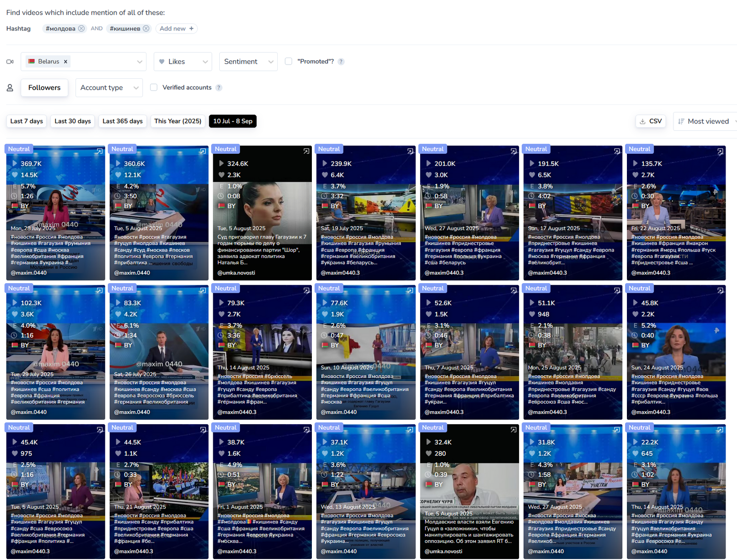Enable the "Promoted?" checkbox
Viewport: 737px width, 560px height.
point(289,61)
